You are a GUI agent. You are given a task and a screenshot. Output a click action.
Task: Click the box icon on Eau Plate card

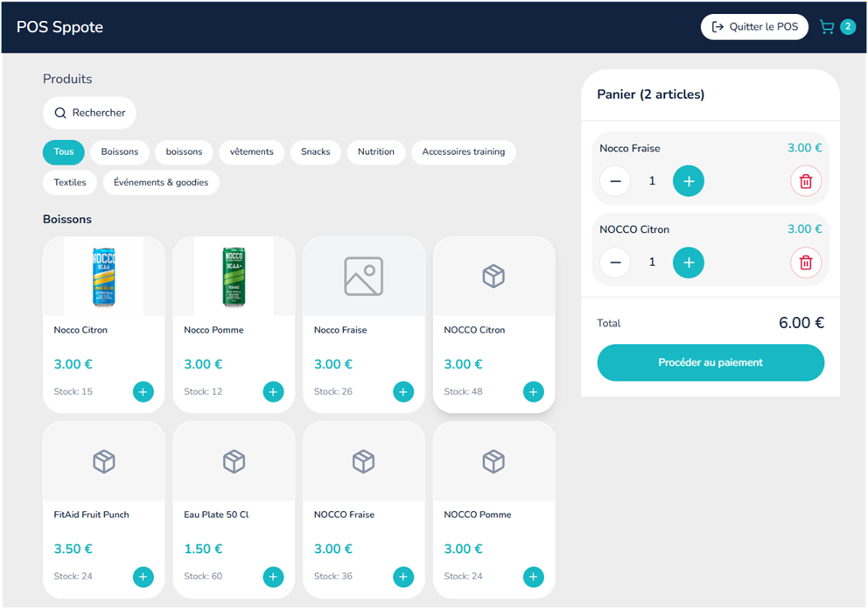234,461
